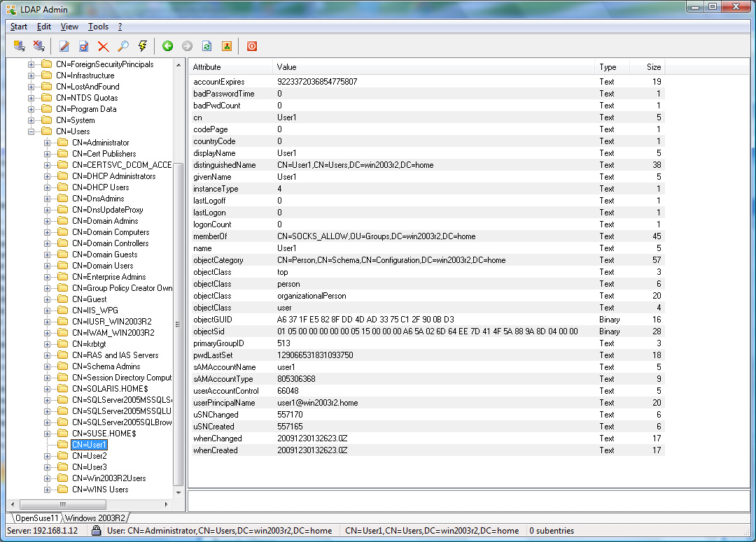
Task: Open Search with the magnifier icon
Action: [123, 46]
